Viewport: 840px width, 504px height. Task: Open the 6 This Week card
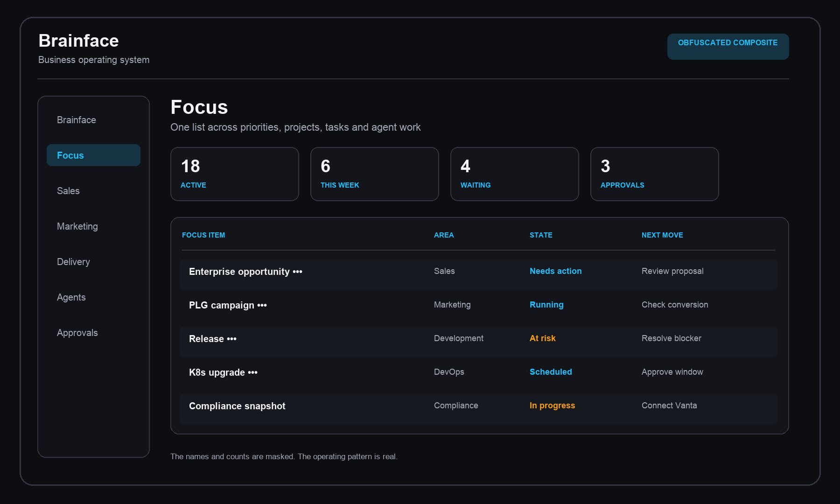click(x=375, y=174)
